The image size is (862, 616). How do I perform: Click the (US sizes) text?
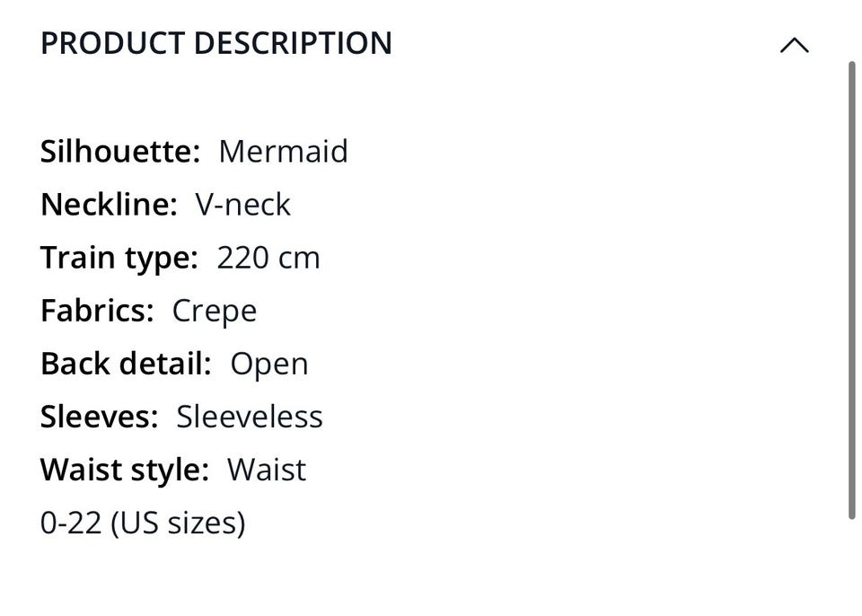point(178,523)
